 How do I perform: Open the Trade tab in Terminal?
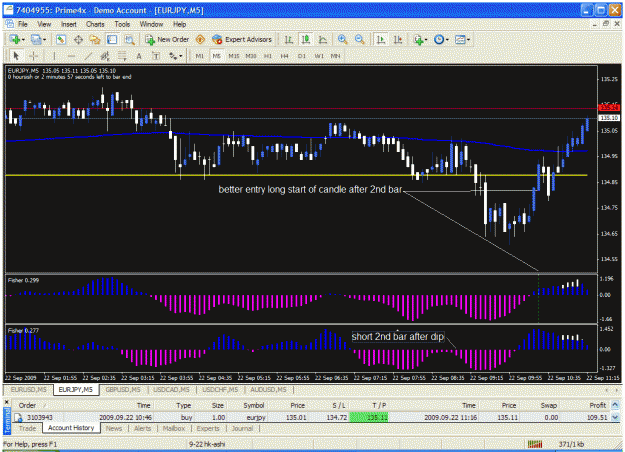coord(28,428)
